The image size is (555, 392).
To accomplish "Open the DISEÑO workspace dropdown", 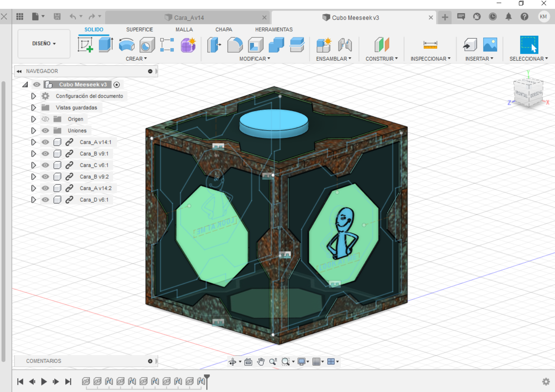I will pos(44,43).
